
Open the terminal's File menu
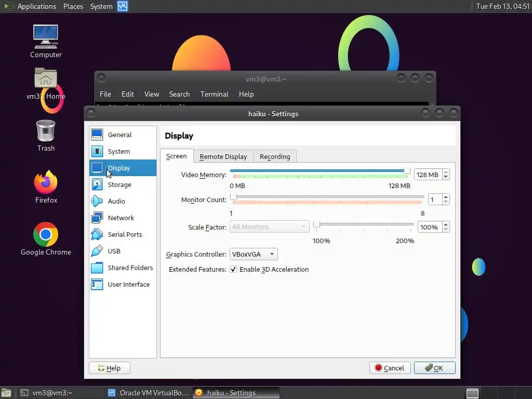tap(105, 94)
